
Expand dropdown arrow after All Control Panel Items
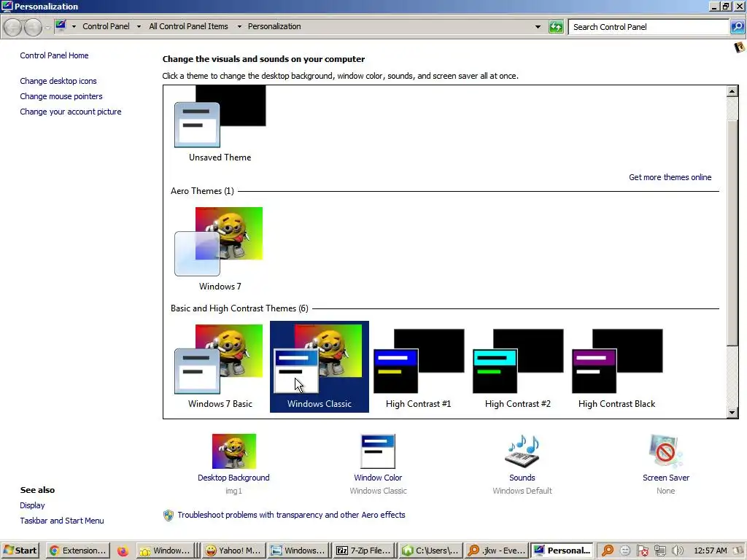click(239, 27)
